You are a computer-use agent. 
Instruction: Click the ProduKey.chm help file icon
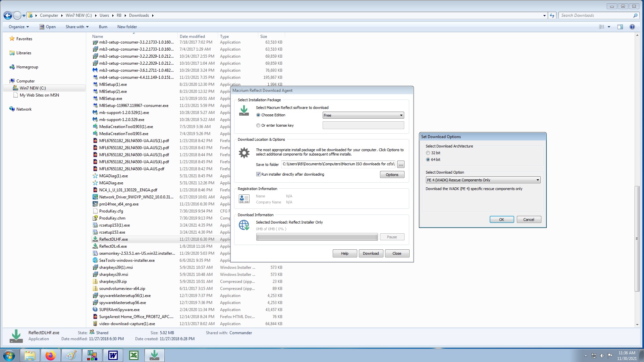pos(95,218)
